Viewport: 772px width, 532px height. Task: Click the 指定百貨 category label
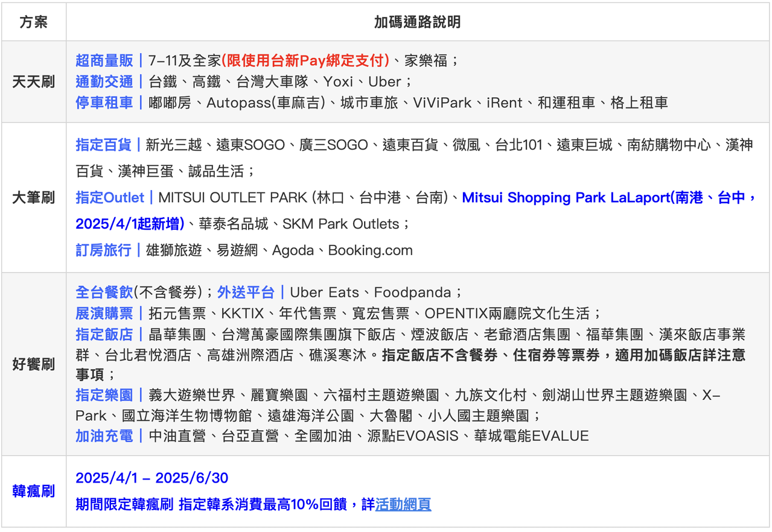click(103, 145)
